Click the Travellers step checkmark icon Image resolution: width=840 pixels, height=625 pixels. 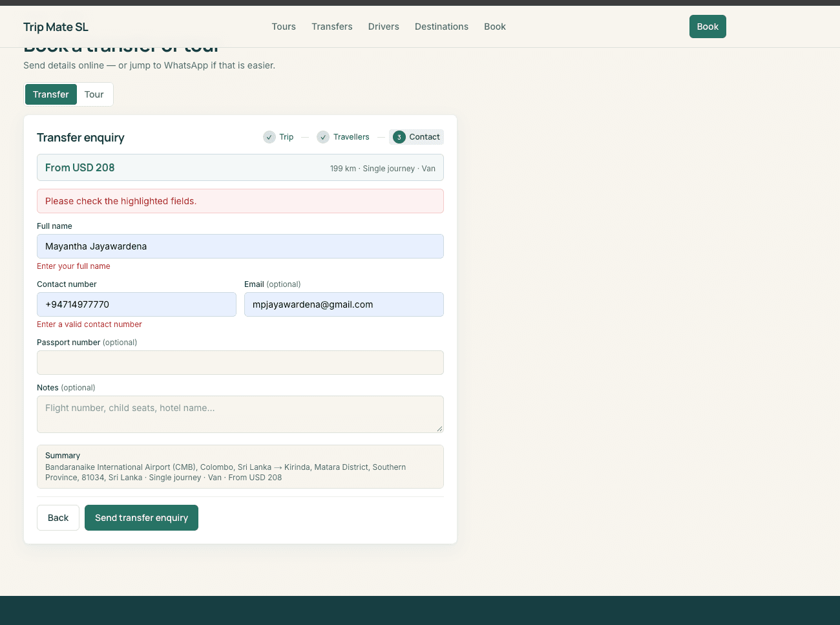point(323,137)
